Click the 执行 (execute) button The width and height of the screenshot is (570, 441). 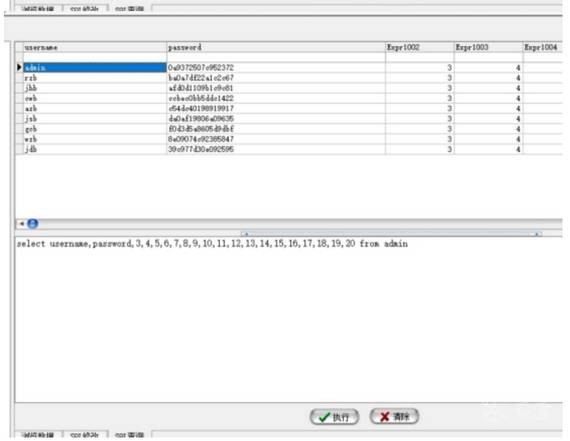pyautogui.click(x=334, y=417)
